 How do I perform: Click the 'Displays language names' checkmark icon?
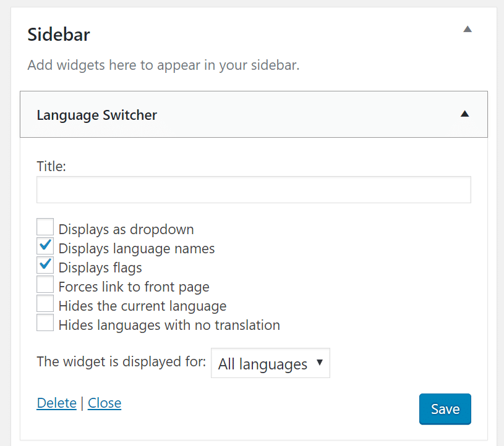[x=45, y=245]
